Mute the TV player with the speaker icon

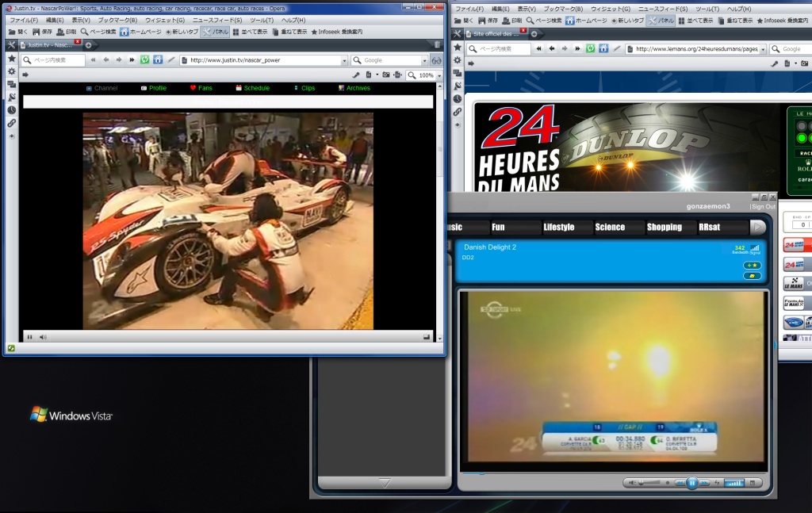632,483
